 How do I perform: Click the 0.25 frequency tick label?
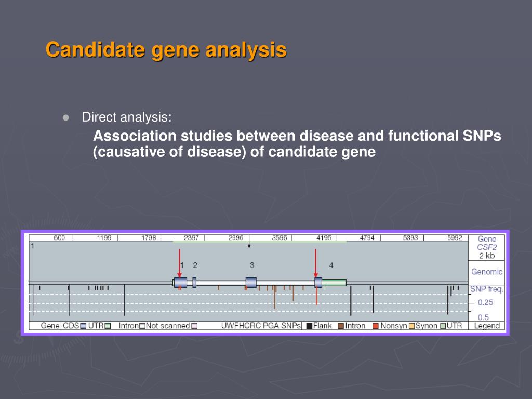click(486, 303)
